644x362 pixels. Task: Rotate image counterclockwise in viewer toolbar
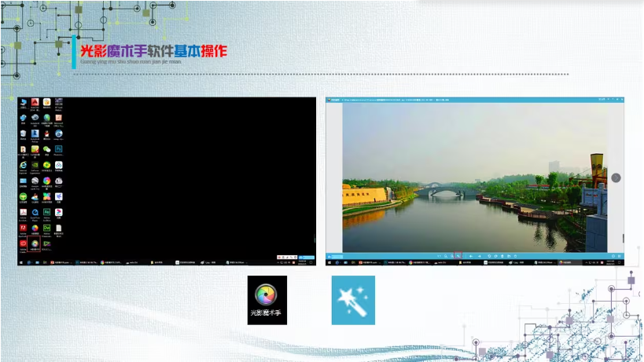(x=489, y=256)
